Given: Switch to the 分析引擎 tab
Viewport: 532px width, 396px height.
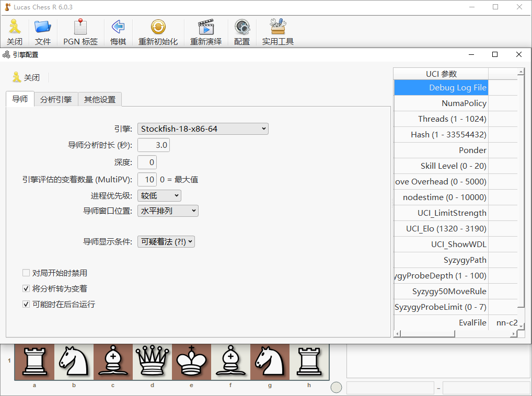Looking at the screenshot, I should click(x=56, y=99).
